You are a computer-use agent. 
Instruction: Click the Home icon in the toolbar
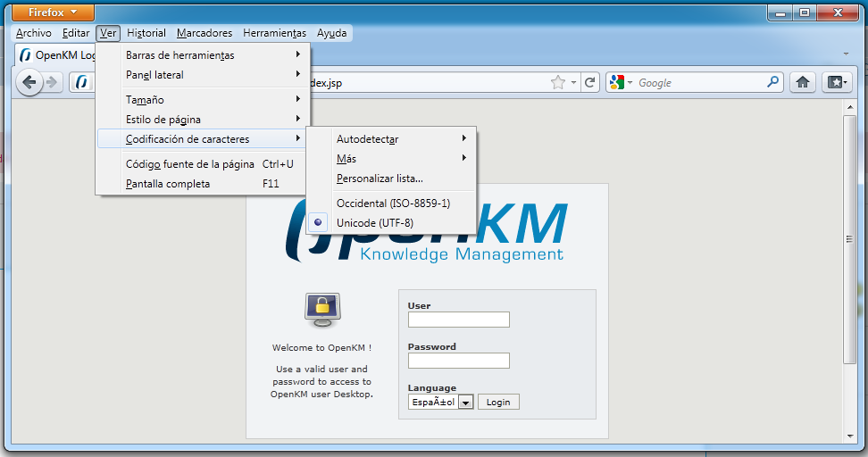point(802,82)
